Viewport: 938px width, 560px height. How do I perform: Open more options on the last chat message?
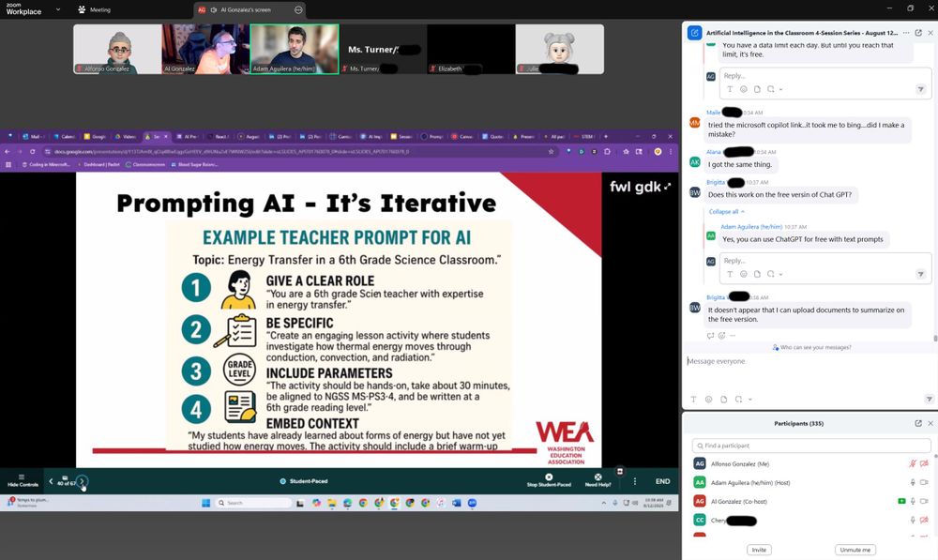[734, 336]
